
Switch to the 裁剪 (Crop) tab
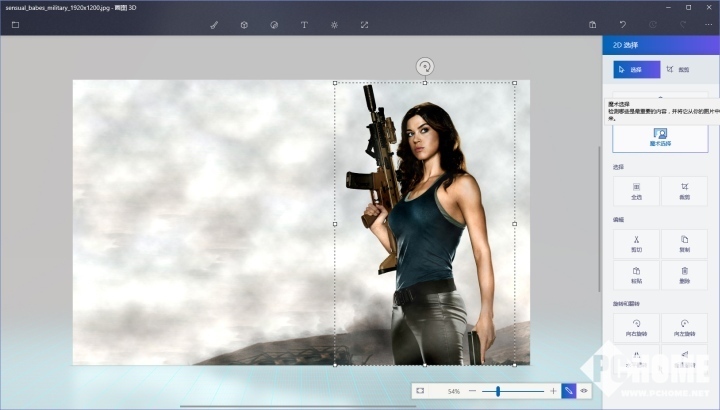(678, 70)
